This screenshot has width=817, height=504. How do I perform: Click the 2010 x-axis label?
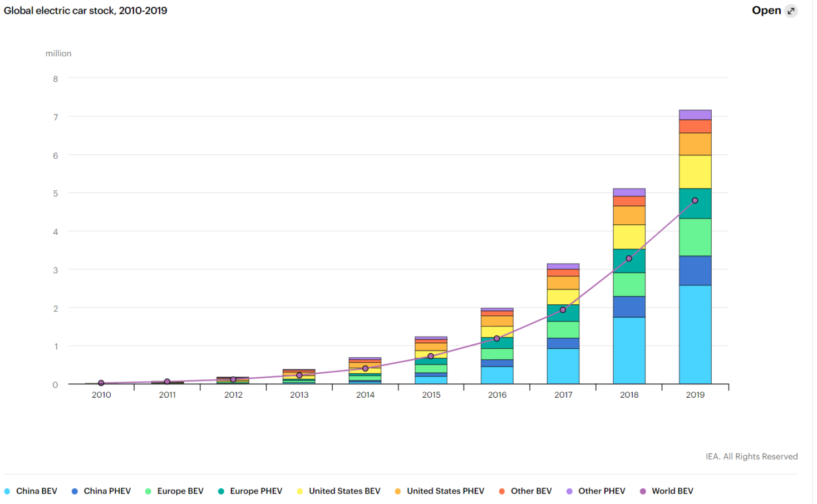coord(101,394)
